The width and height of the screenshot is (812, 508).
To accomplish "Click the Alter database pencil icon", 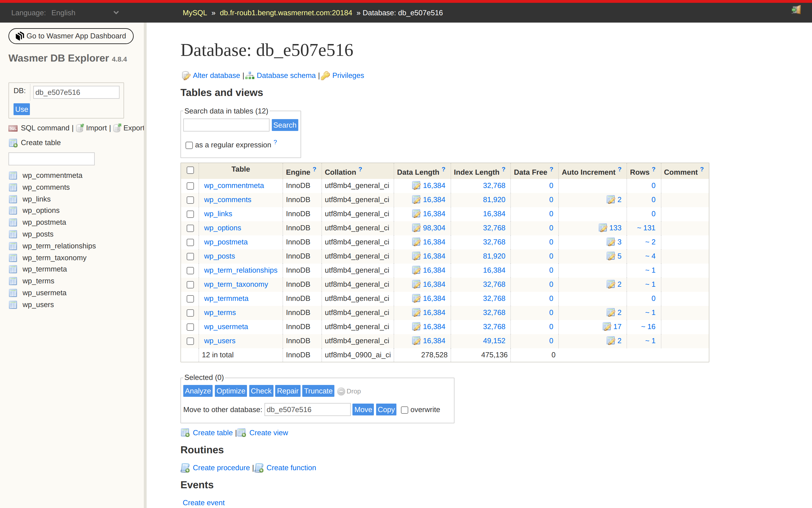I will click(x=186, y=76).
